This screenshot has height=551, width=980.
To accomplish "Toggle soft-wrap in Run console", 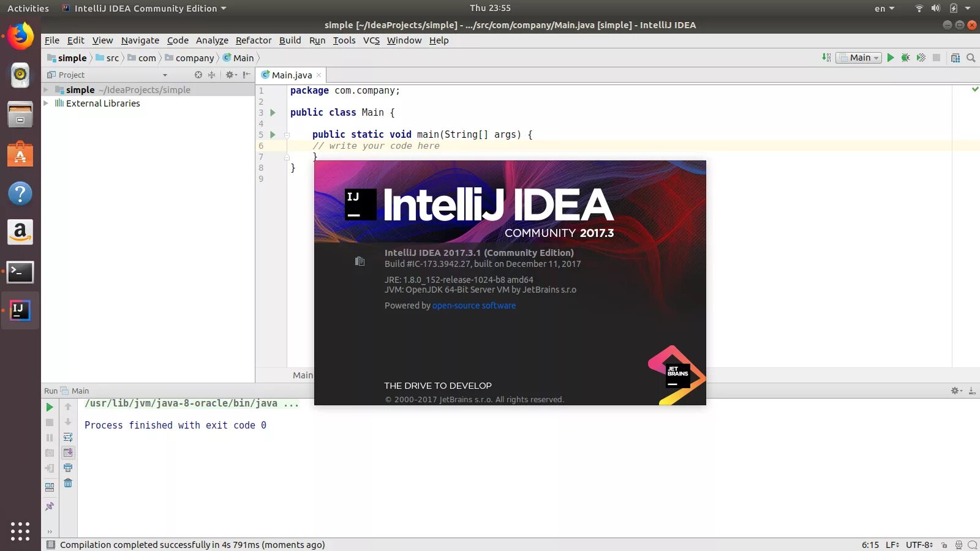I will (68, 437).
